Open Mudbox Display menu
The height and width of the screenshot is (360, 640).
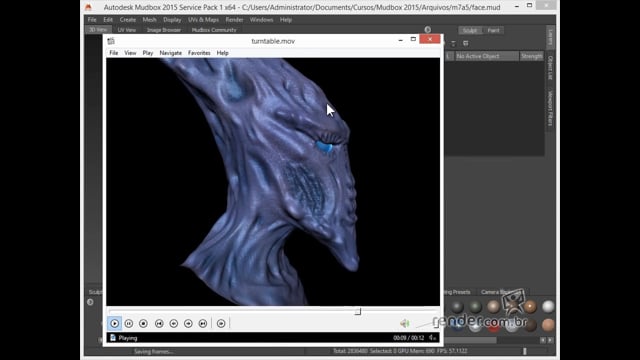[172, 20]
